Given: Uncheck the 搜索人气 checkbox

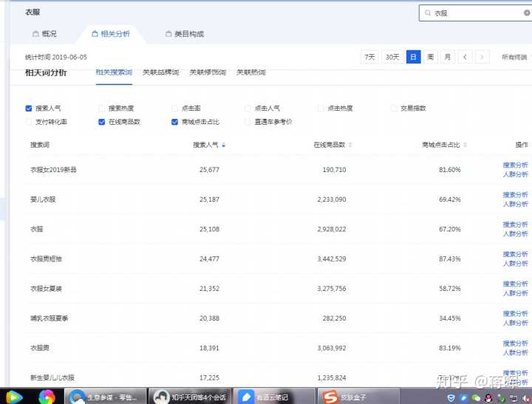Looking at the screenshot, I should pyautogui.click(x=29, y=109).
